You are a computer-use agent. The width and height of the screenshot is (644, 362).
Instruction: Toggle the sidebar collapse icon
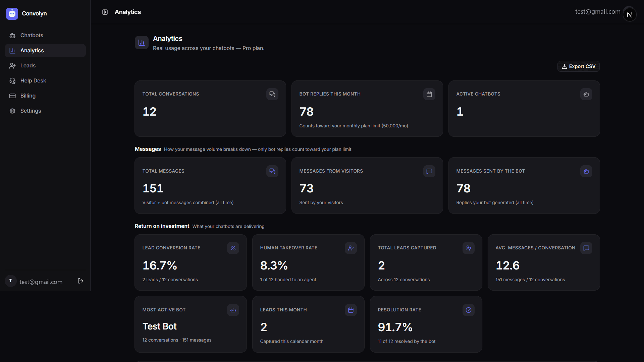pyautogui.click(x=105, y=12)
